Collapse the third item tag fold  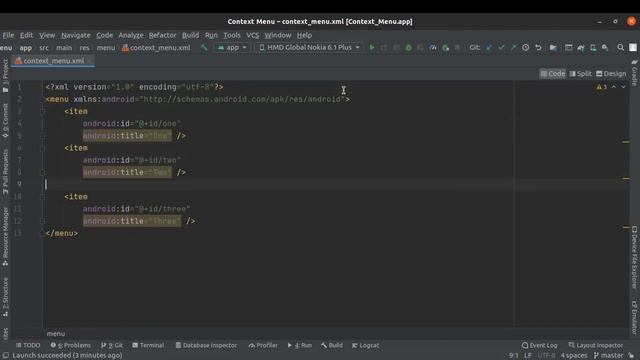[x=42, y=197]
